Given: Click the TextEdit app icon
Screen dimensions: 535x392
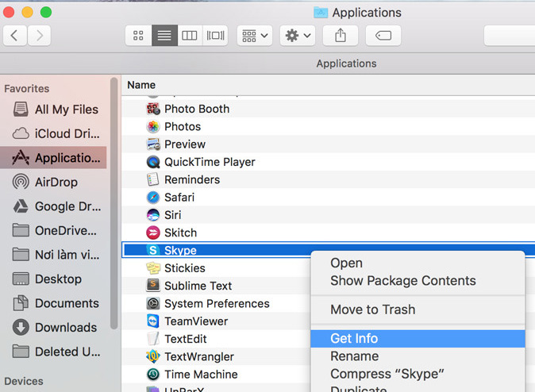Looking at the screenshot, I should tap(153, 339).
